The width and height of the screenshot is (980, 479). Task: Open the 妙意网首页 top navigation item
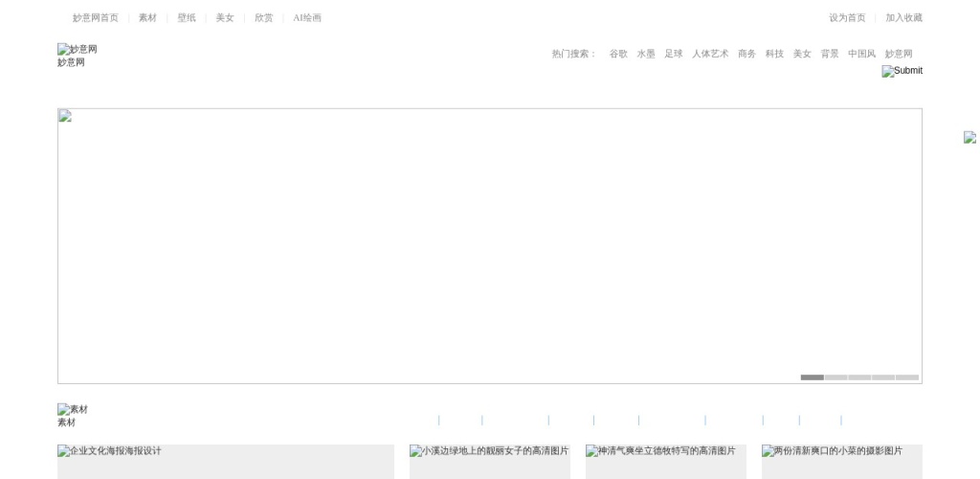pyautogui.click(x=96, y=18)
